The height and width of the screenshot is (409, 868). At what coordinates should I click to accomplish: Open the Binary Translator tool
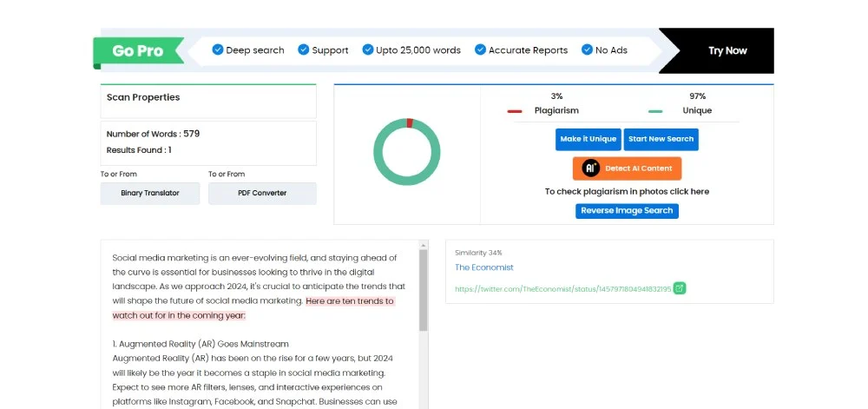[150, 193]
